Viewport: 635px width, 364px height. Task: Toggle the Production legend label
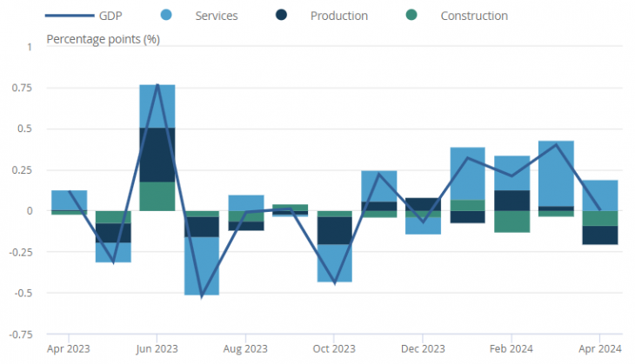tap(339, 16)
